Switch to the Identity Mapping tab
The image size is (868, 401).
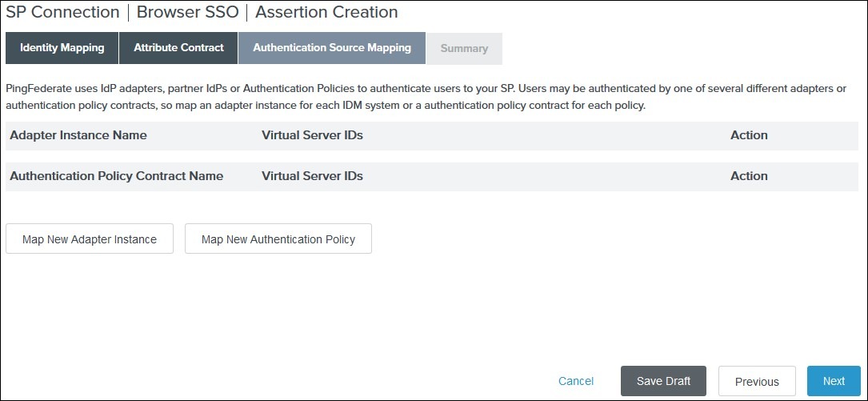coord(62,48)
